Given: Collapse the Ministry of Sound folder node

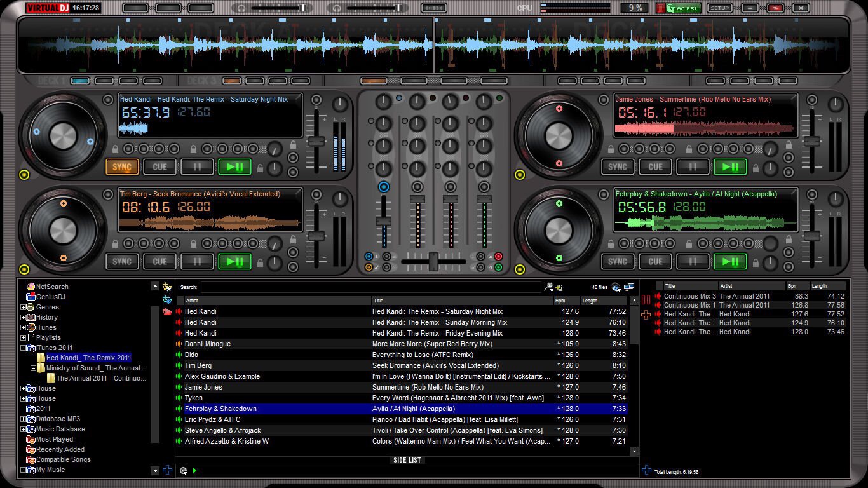Looking at the screenshot, I should tap(34, 368).
